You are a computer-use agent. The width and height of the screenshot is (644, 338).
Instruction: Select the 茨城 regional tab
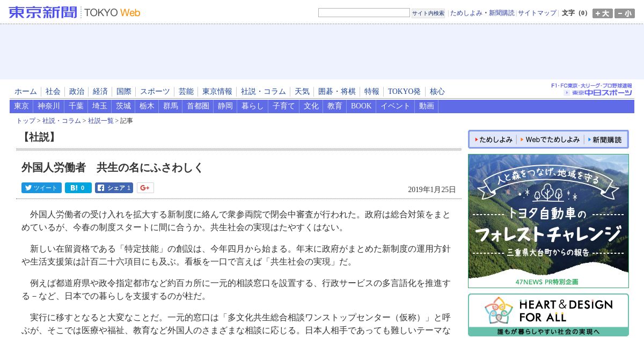123,106
